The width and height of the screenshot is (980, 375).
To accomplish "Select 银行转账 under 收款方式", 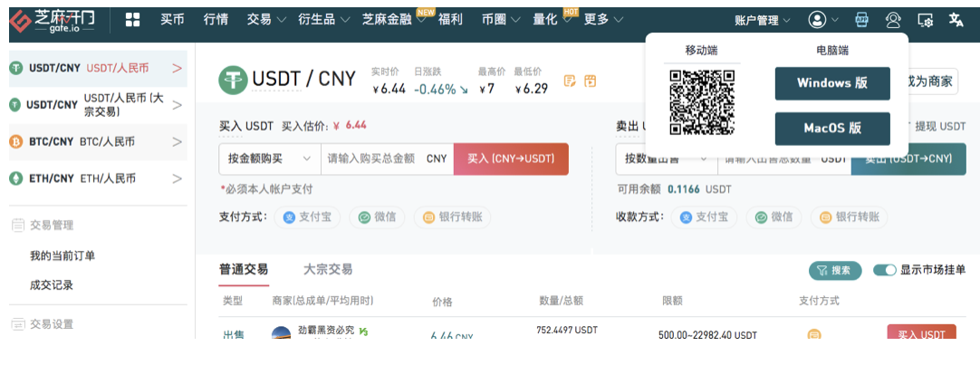I will point(850,217).
